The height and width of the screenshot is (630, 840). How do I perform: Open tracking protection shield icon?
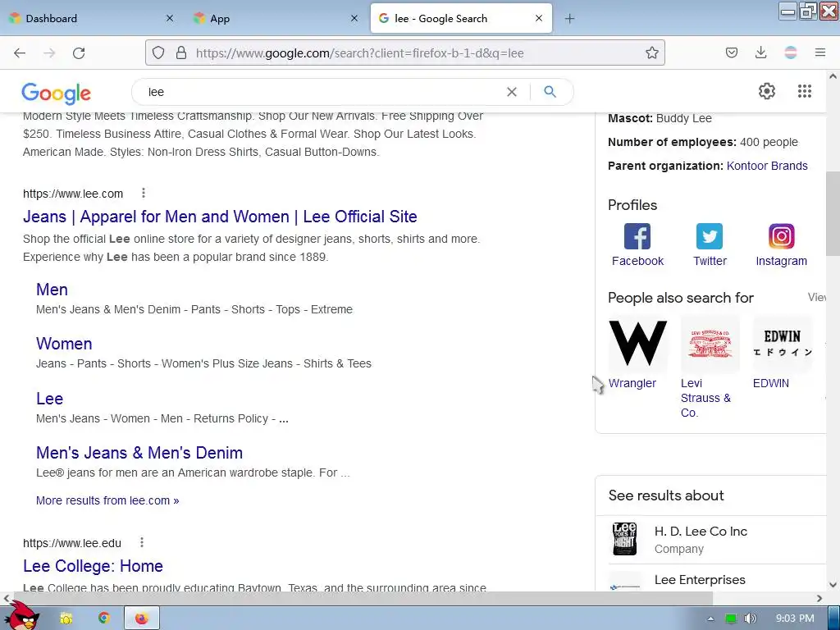point(158,52)
